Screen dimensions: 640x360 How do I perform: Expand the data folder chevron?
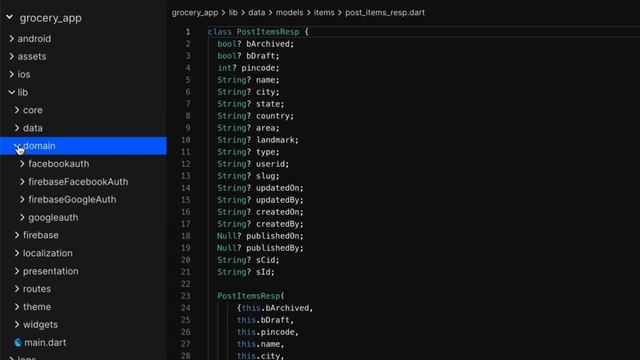tap(17, 128)
